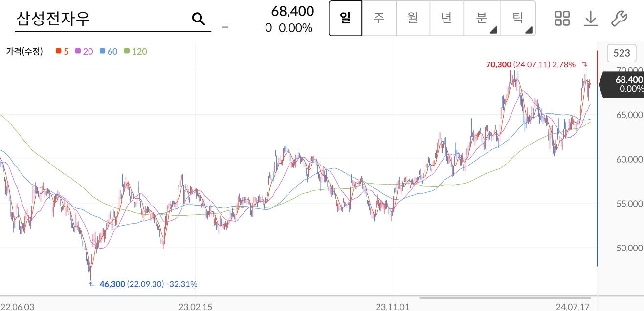Screen dimensions: 644x311
Task: Toggle the 5-day moving average legend
Action: tap(62, 51)
